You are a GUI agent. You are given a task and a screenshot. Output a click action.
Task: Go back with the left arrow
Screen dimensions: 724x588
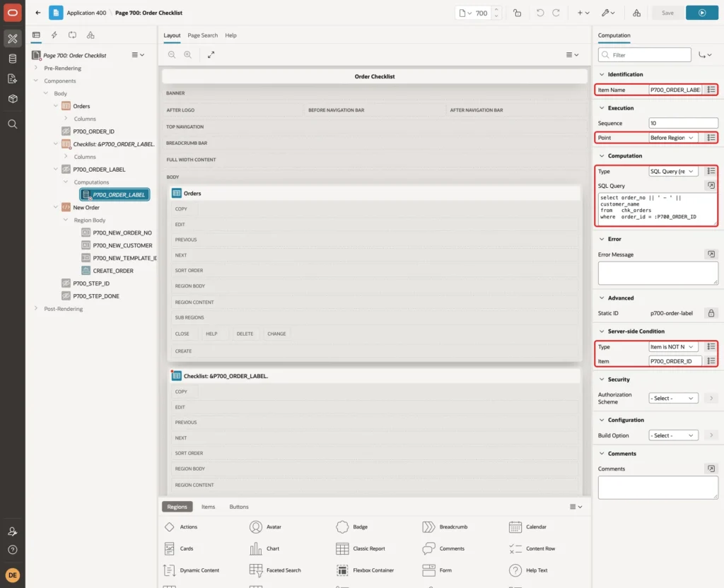pos(38,13)
